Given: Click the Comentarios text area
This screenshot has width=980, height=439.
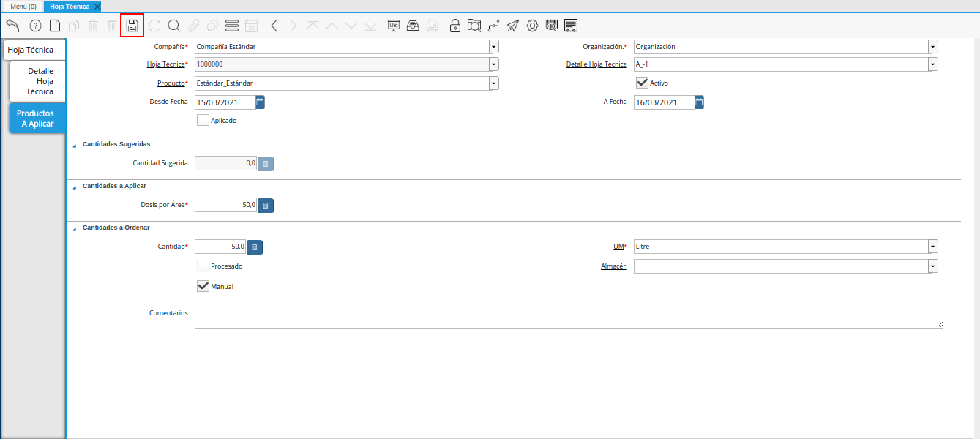Looking at the screenshot, I should coord(569,313).
